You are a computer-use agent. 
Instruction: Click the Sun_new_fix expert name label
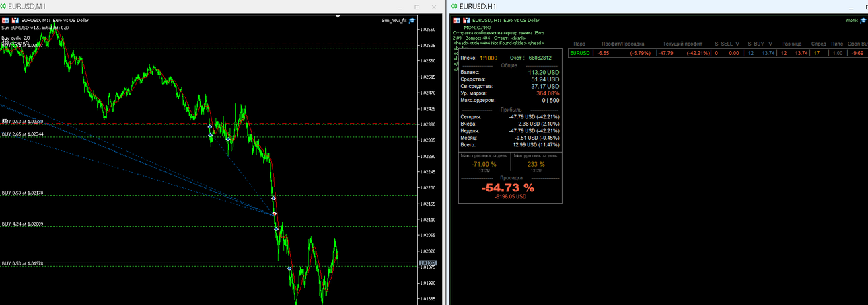[x=394, y=21]
